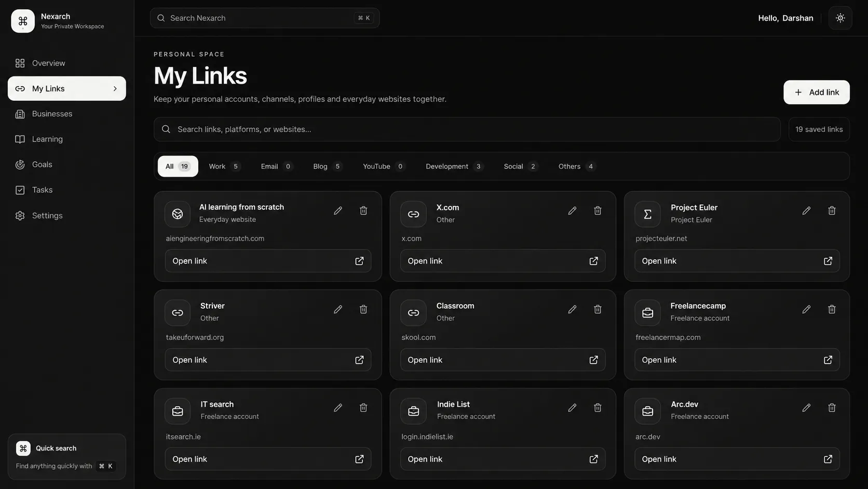Edit the Indie List link card
Viewport: 868px width, 489px height.
click(x=572, y=408)
